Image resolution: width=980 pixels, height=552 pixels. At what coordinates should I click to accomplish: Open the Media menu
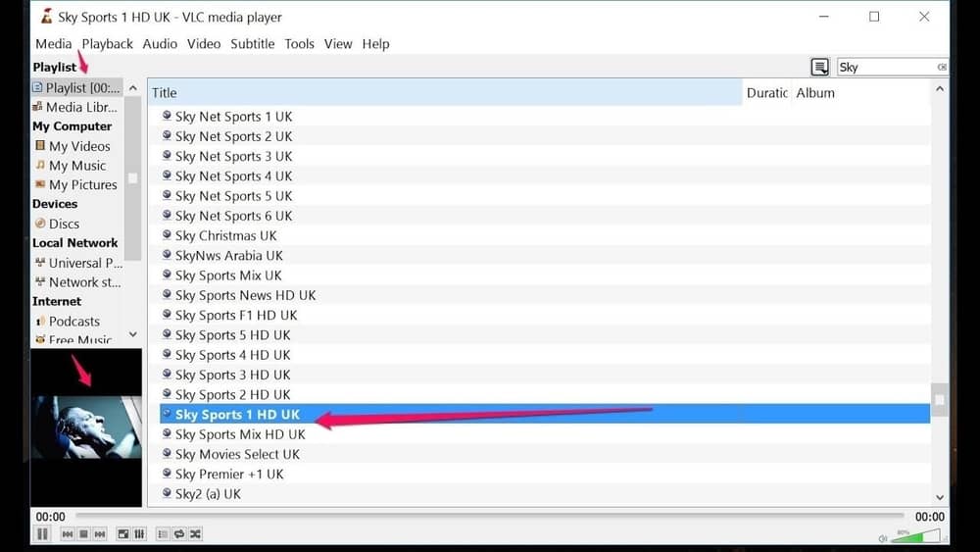click(x=54, y=44)
